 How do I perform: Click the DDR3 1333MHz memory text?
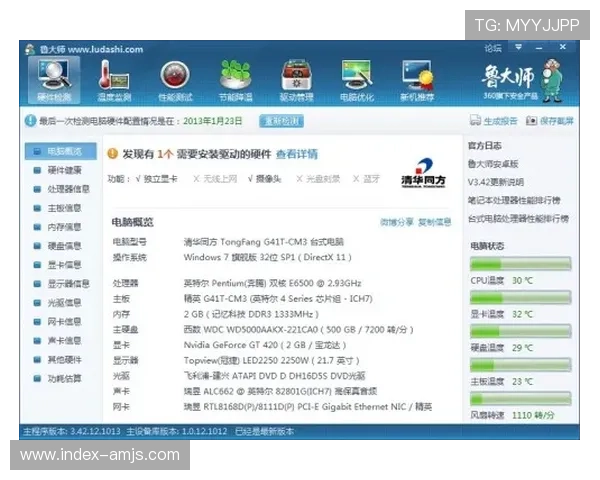[x=251, y=314]
